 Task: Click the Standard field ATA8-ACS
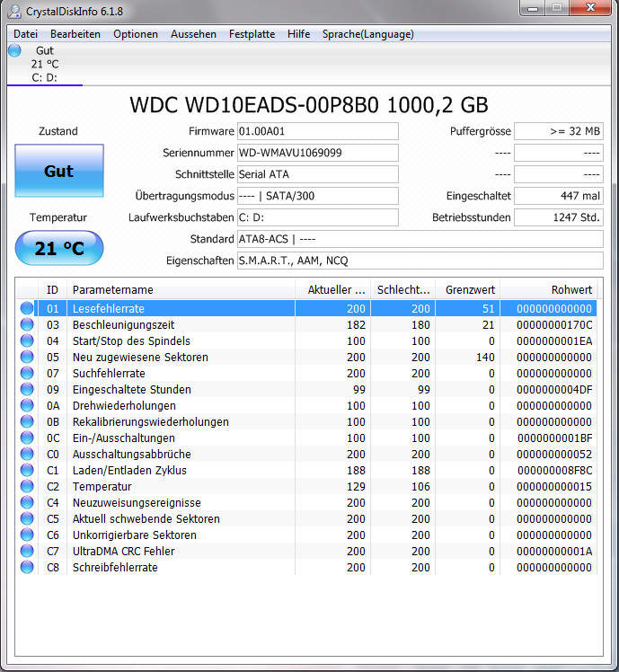[x=420, y=239]
